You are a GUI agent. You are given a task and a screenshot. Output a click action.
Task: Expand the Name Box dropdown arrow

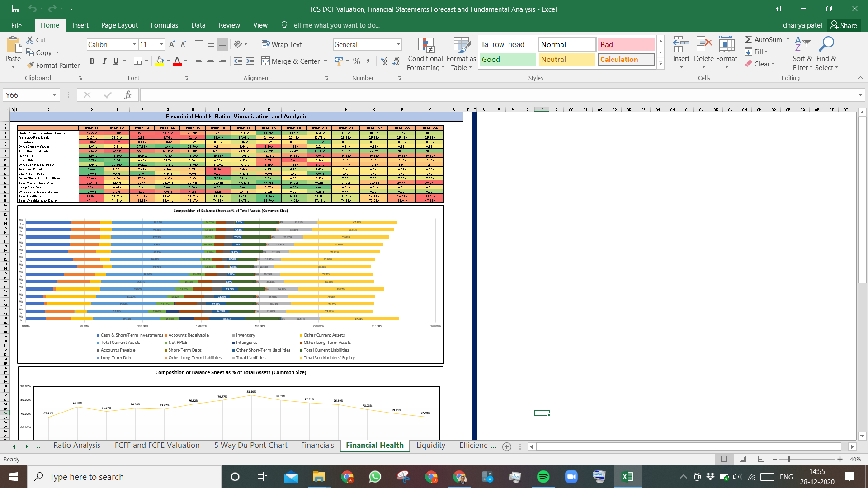[x=54, y=95]
